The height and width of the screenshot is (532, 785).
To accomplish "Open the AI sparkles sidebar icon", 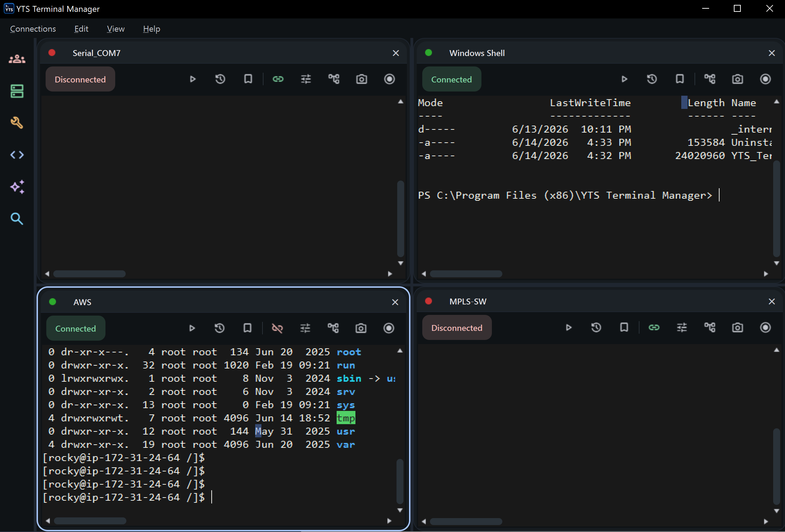I will coord(17,187).
